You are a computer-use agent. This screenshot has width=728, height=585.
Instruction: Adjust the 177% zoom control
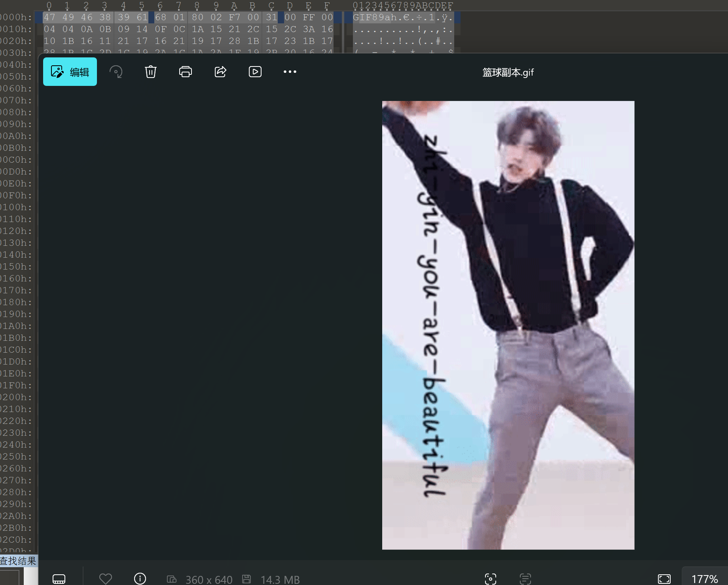pos(705,579)
